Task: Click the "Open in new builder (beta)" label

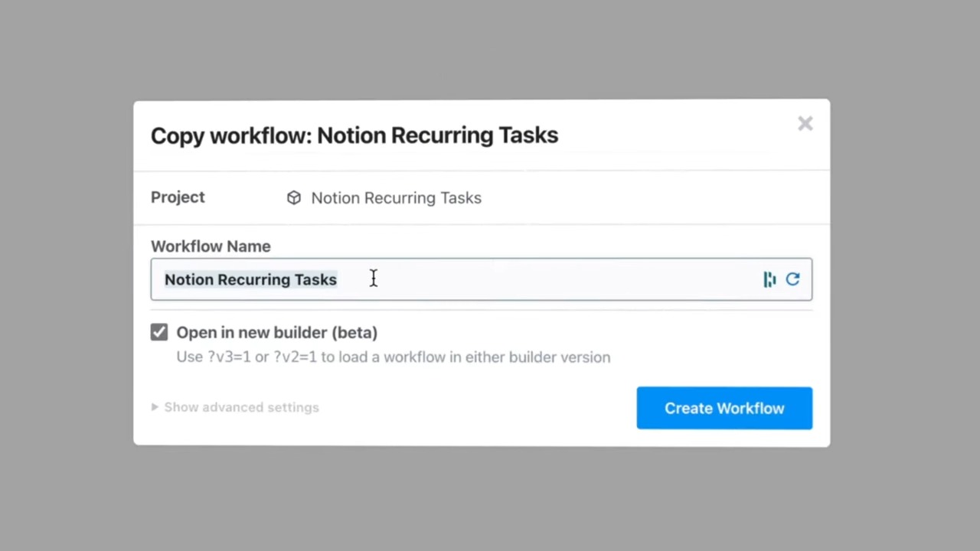Action: pos(276,332)
